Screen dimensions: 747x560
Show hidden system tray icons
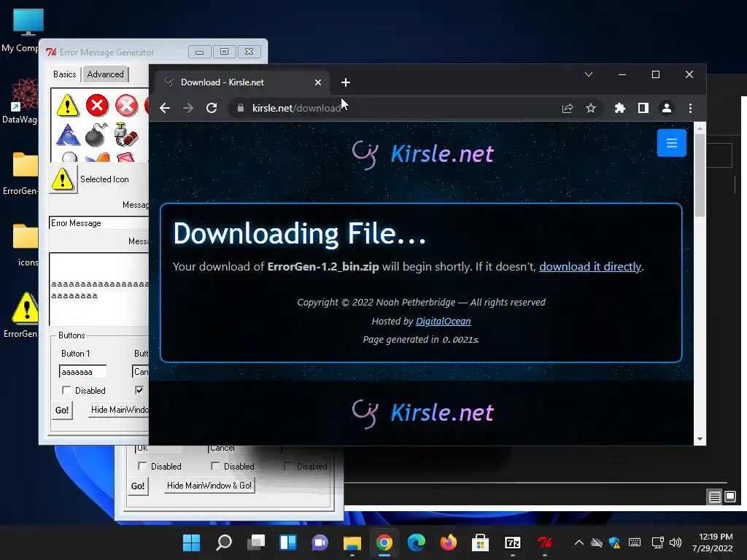pyautogui.click(x=578, y=542)
